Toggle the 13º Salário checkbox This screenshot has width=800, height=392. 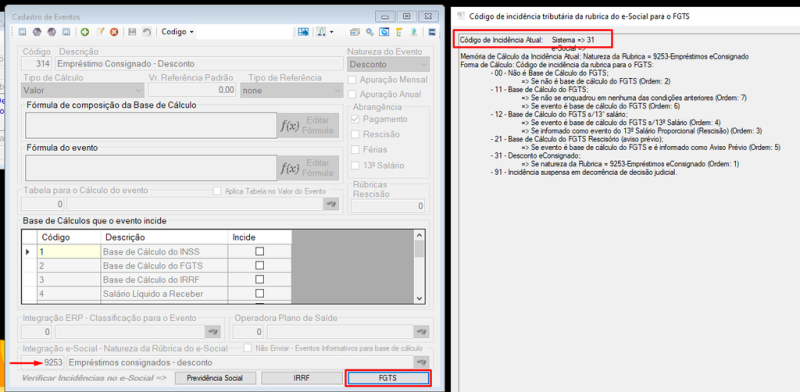(x=356, y=165)
